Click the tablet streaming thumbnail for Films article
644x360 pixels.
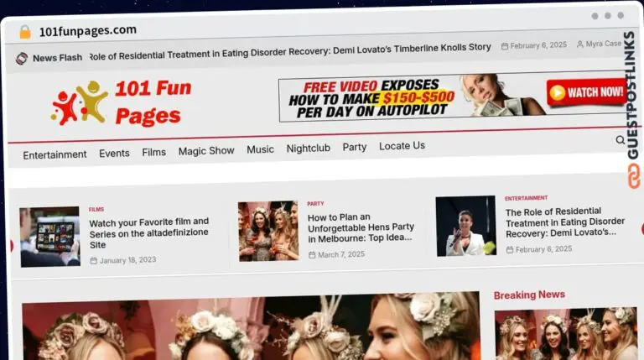pos(49,237)
